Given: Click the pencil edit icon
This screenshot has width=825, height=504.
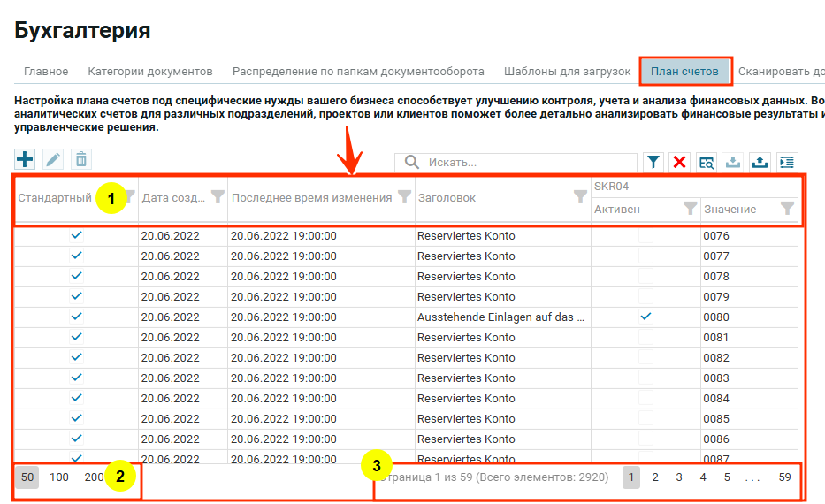Looking at the screenshot, I should point(53,159).
